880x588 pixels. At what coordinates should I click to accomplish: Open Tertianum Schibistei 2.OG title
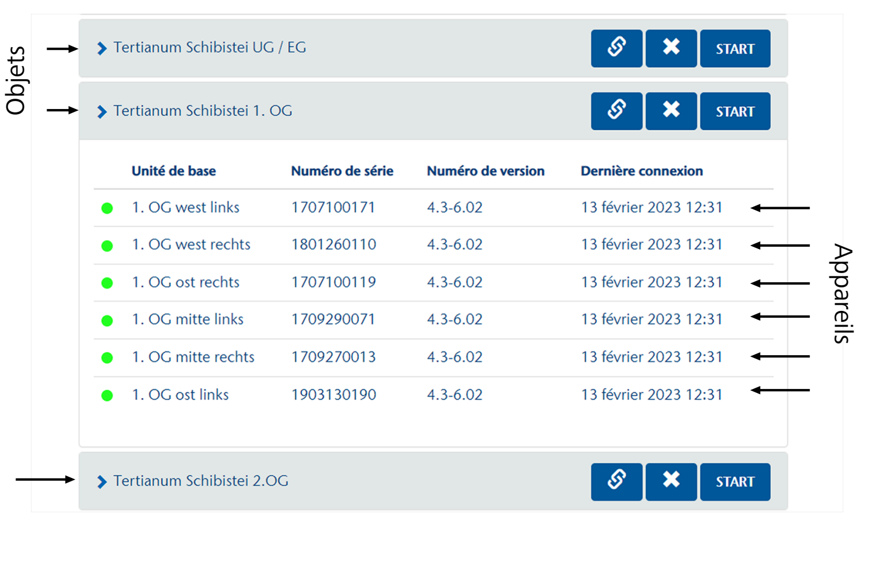click(x=201, y=481)
